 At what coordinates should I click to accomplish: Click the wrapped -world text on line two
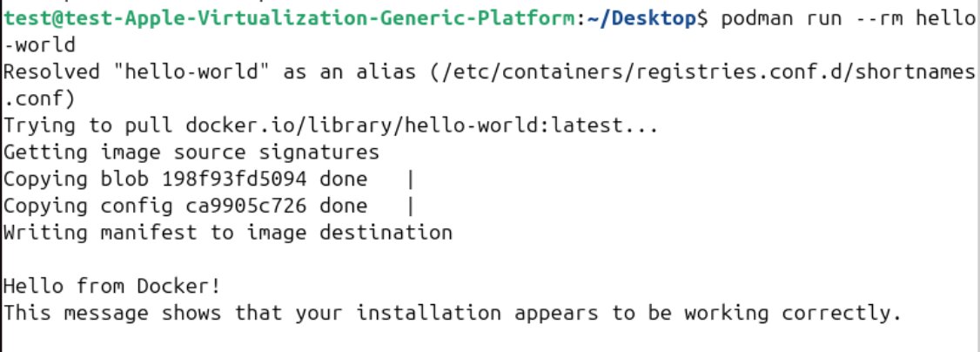click(39, 44)
